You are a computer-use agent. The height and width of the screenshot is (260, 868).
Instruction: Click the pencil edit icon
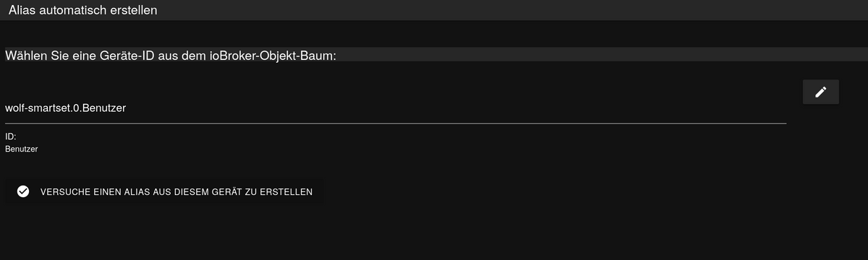pos(820,92)
